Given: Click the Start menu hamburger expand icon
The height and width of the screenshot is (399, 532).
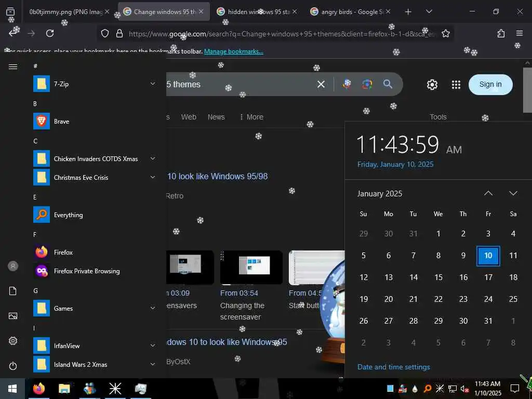Looking at the screenshot, I should [13, 66].
